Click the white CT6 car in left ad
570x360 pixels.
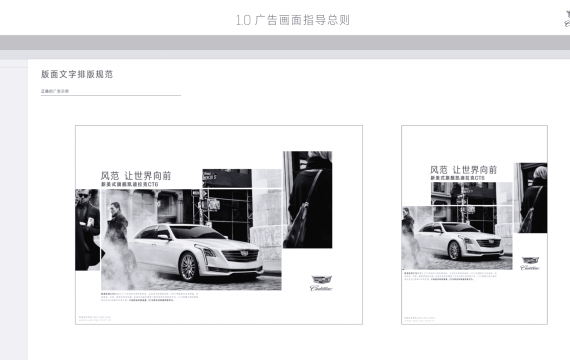(196, 252)
